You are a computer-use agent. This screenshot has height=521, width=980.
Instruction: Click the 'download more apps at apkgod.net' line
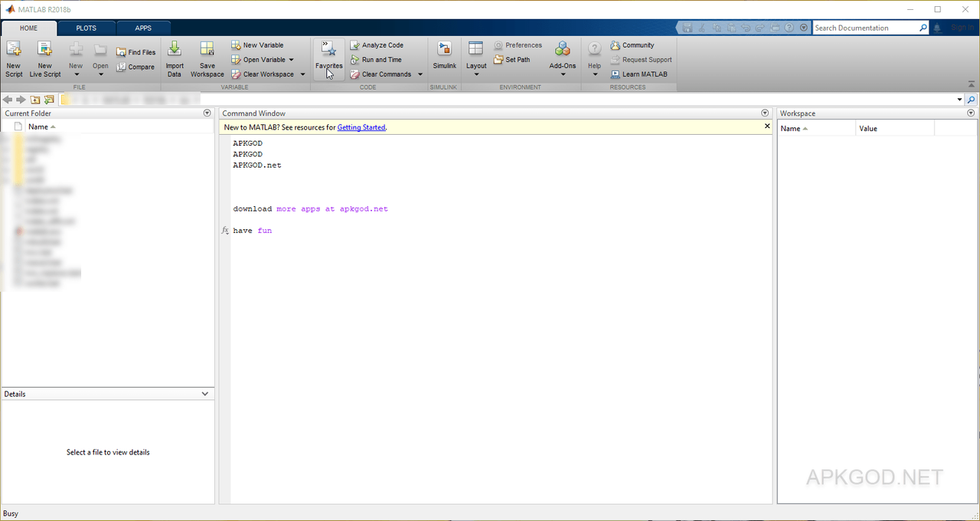point(310,209)
